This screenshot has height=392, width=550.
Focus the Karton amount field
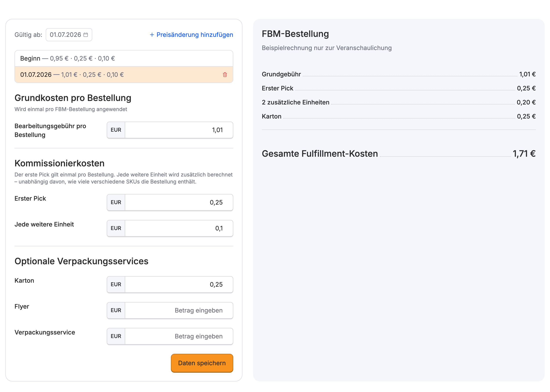(x=179, y=284)
